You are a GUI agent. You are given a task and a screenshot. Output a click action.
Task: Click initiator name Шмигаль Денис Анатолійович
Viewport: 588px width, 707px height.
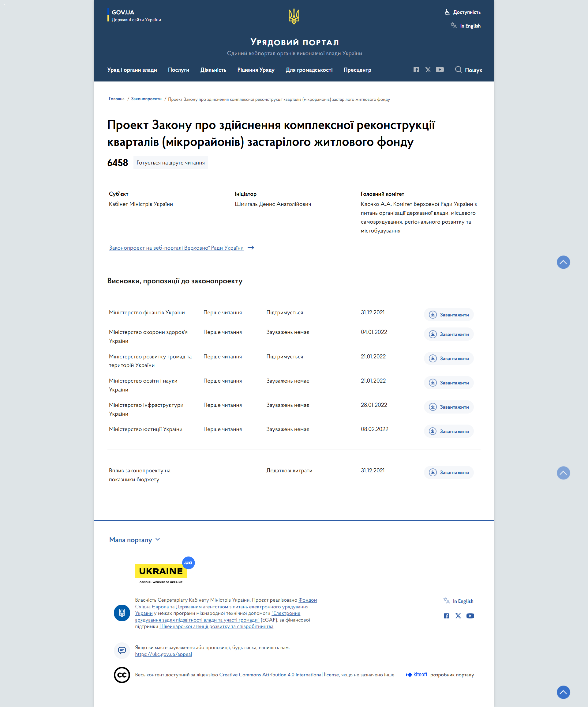coord(273,204)
